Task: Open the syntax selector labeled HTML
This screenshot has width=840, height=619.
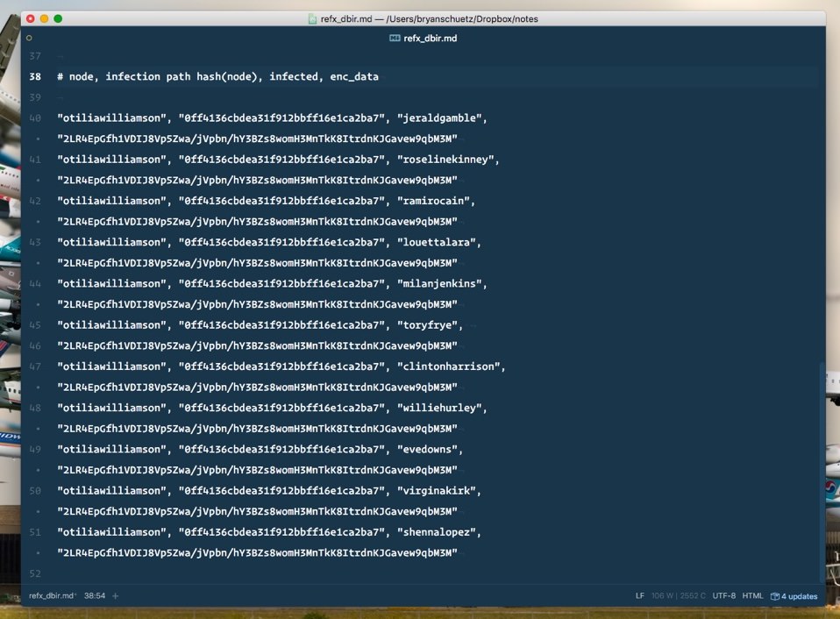Action: 751,595
